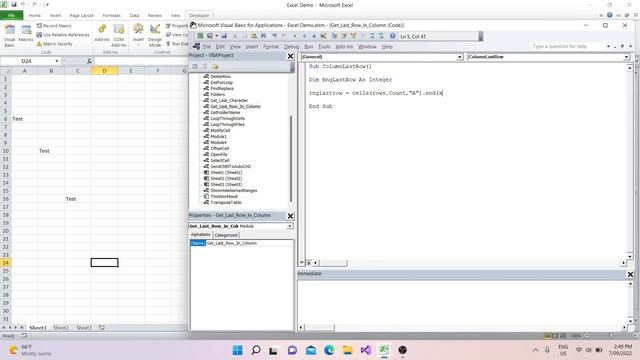Viewport: 640px width, 360px height.
Task: Open the Object (General) dropdown
Action: coord(460,57)
